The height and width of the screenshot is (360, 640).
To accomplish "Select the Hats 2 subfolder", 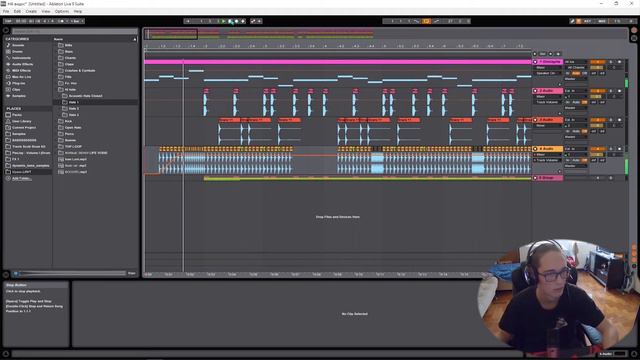I will (x=73, y=109).
